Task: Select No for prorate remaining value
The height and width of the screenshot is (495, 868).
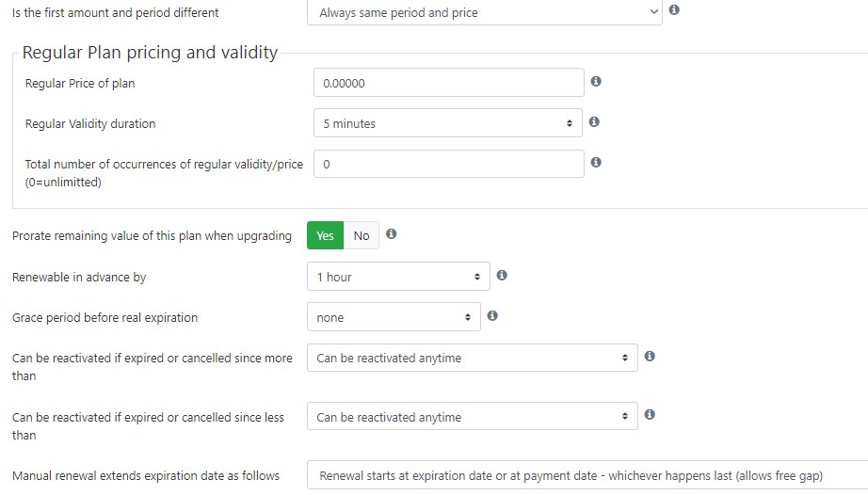Action: coord(362,235)
